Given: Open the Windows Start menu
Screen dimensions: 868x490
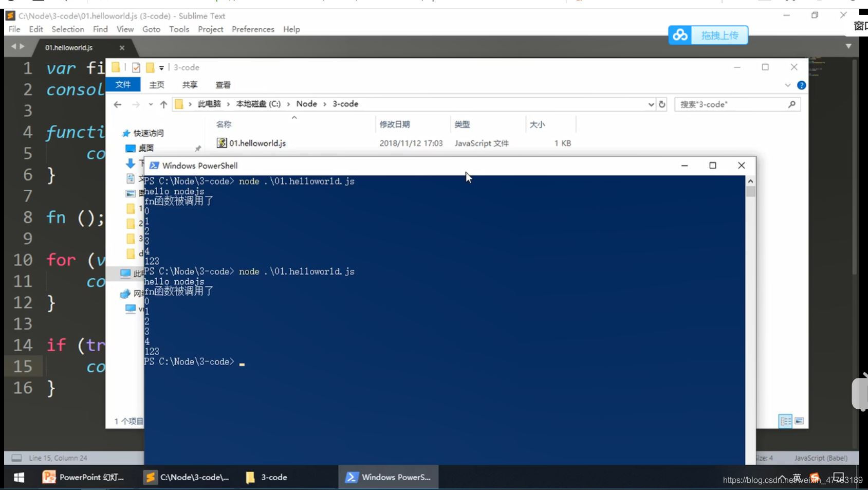Looking at the screenshot, I should 19,478.
